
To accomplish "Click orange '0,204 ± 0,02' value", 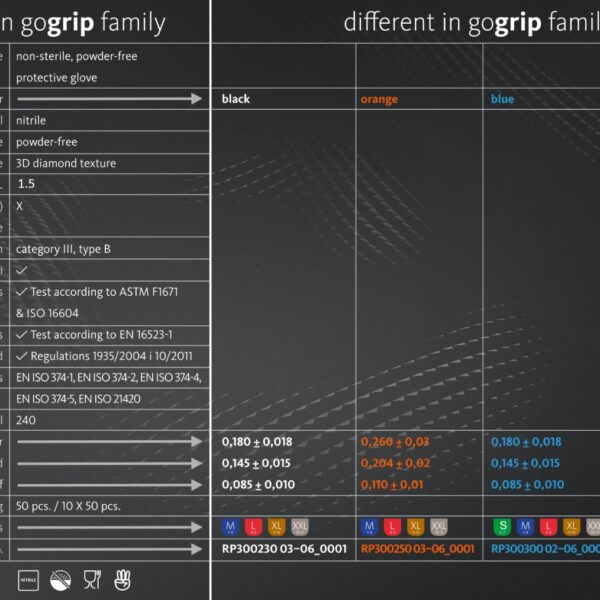I will coord(395,463).
